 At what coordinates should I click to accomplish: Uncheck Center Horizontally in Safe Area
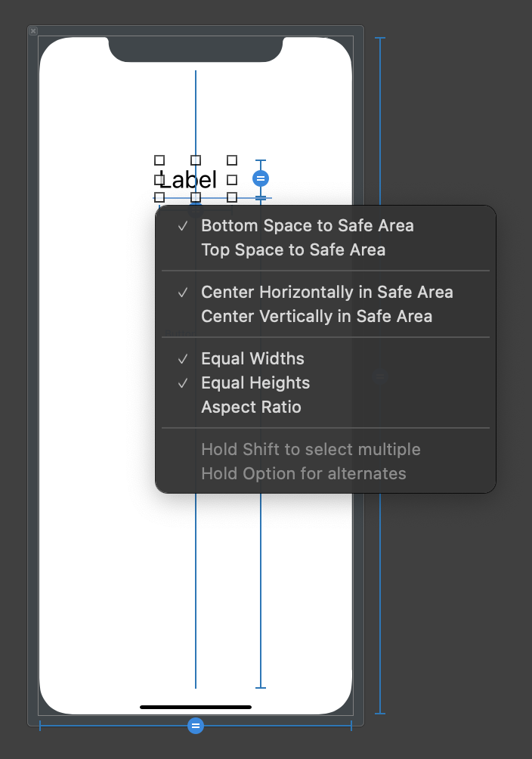(x=326, y=292)
